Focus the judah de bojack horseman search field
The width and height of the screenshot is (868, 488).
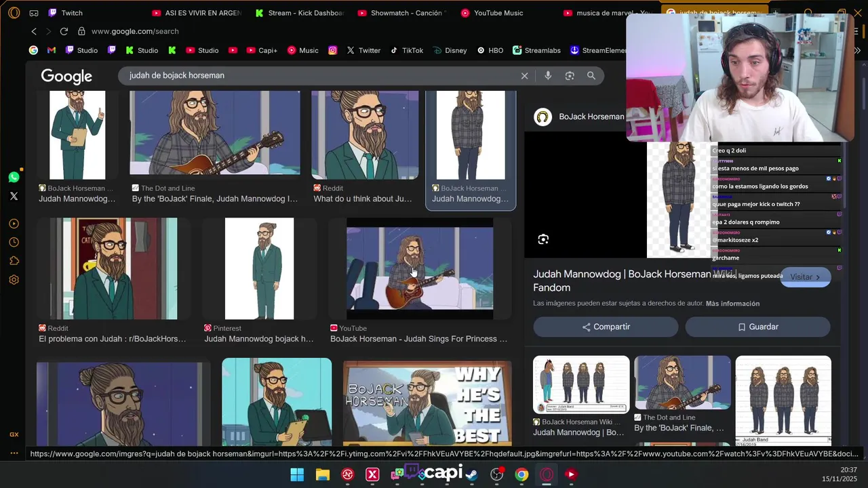319,75
